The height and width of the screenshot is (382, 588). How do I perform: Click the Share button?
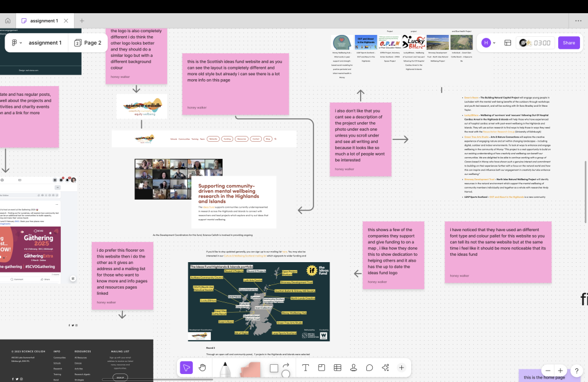[x=568, y=42]
